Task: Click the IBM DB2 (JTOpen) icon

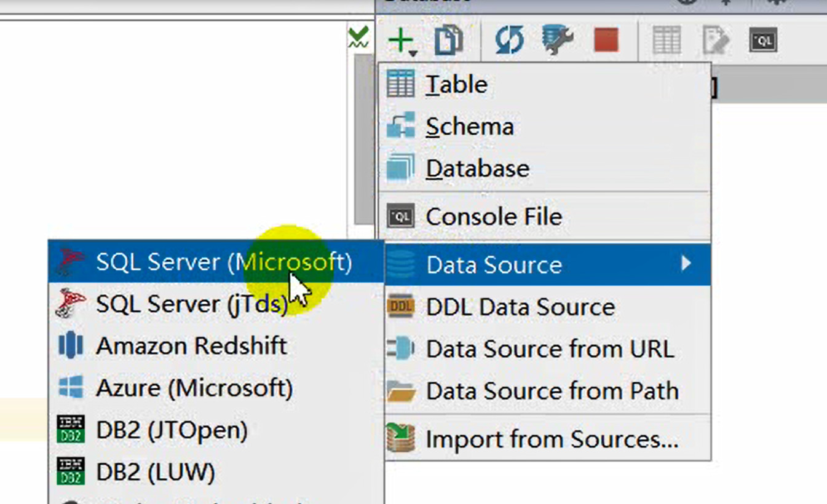Action: click(71, 429)
